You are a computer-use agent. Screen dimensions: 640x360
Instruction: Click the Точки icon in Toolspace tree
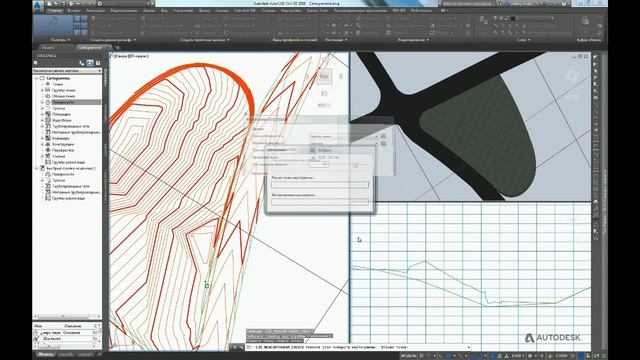(x=48, y=84)
